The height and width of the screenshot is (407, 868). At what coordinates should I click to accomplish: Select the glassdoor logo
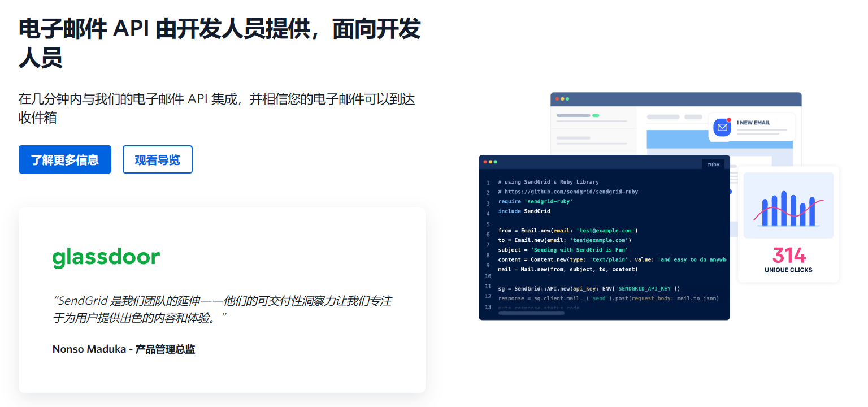106,258
